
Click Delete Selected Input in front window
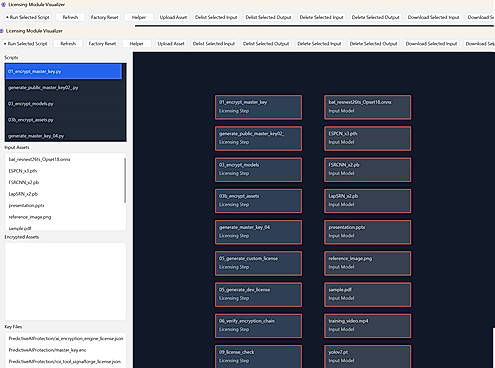pyautogui.click(x=319, y=44)
